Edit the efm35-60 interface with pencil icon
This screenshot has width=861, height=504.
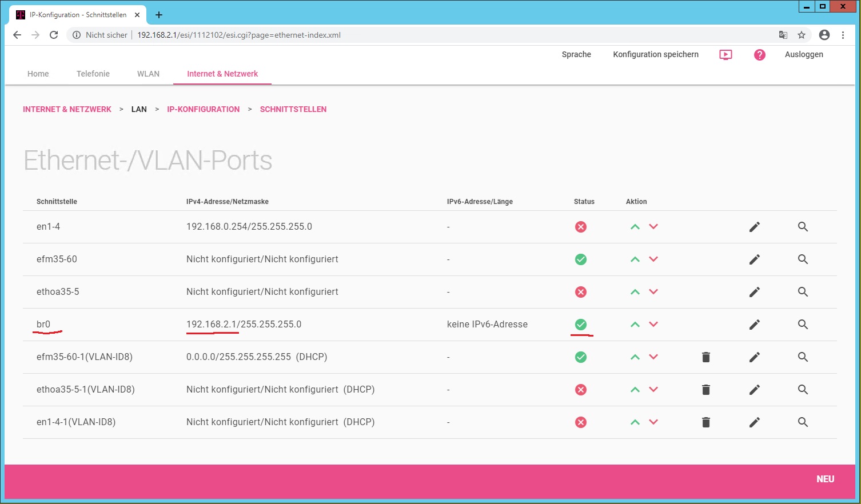coord(755,259)
